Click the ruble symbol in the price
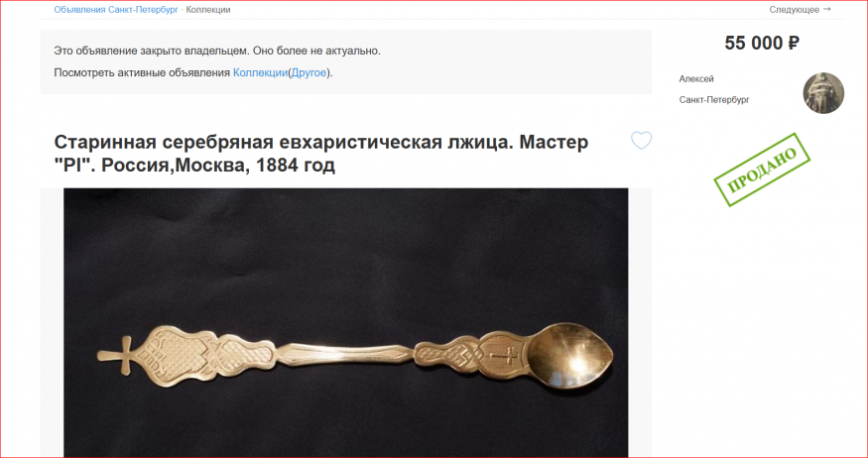This screenshot has width=868, height=458. 793,44
